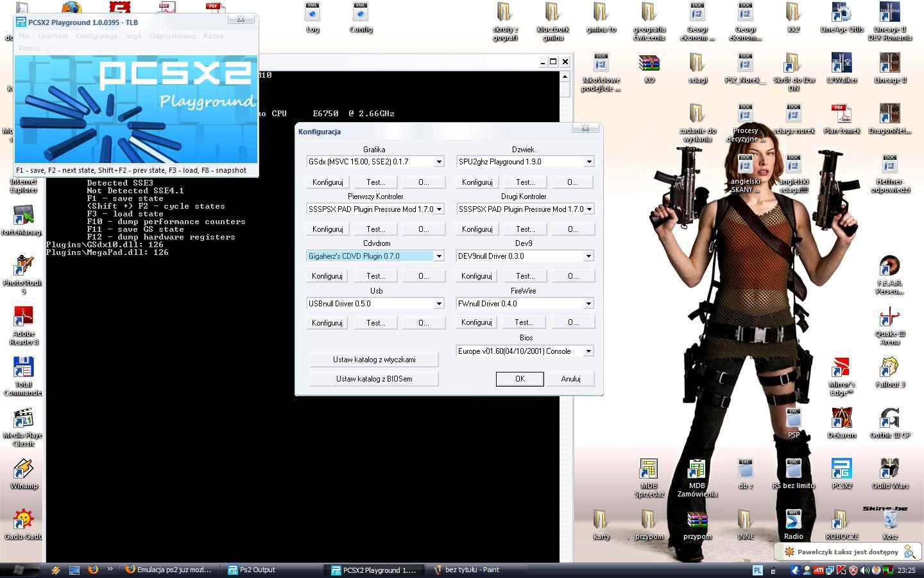Click Test under Dzwiek plugin
924x578 pixels.
(x=525, y=182)
